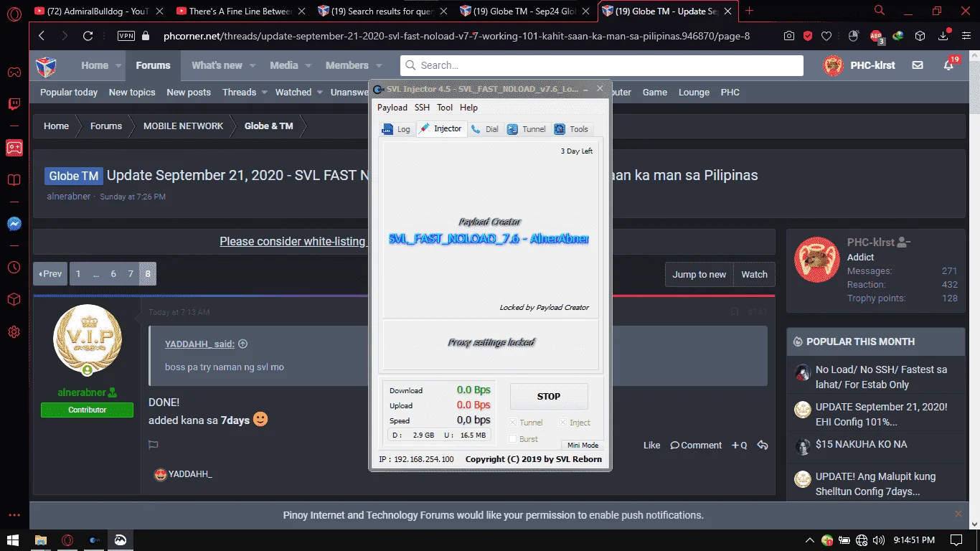Switch SVL Injector to Mini Mode
Screen dimensions: 980x551
pos(583,446)
